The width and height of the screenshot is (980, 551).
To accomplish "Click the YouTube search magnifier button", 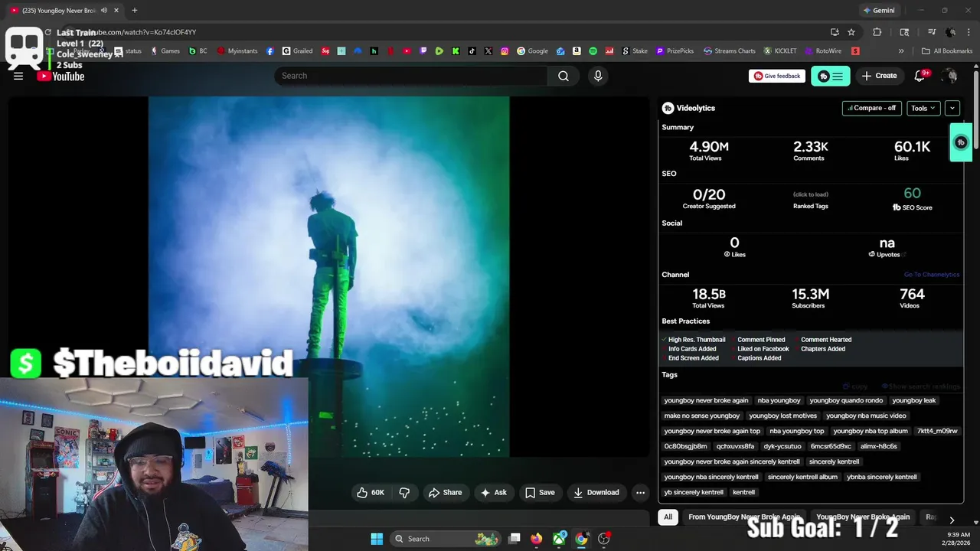I will (x=563, y=76).
